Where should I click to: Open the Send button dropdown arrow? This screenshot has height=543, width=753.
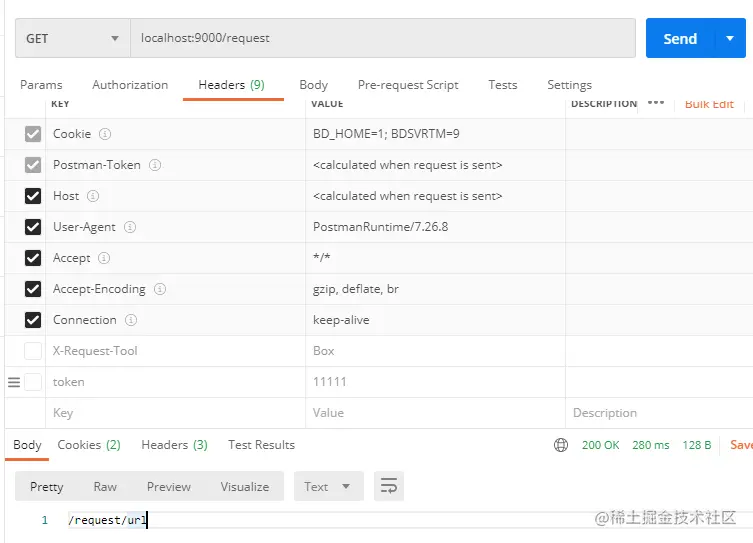(730, 38)
